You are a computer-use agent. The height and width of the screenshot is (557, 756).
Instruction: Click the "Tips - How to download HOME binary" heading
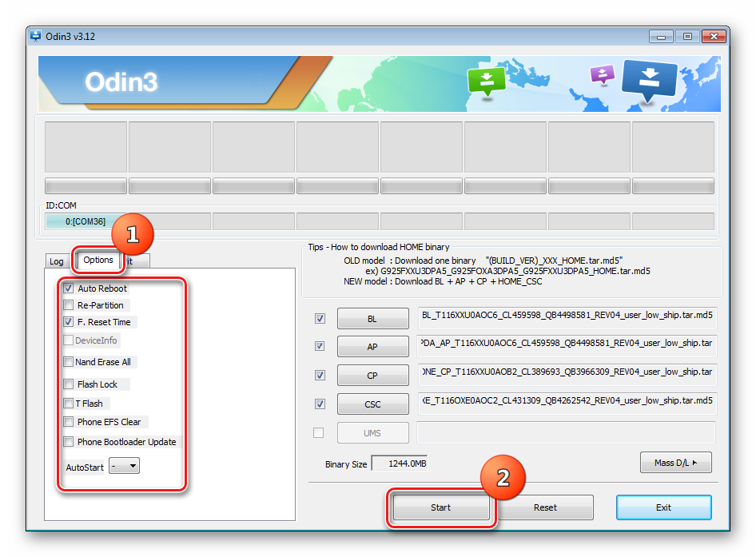pyautogui.click(x=379, y=247)
